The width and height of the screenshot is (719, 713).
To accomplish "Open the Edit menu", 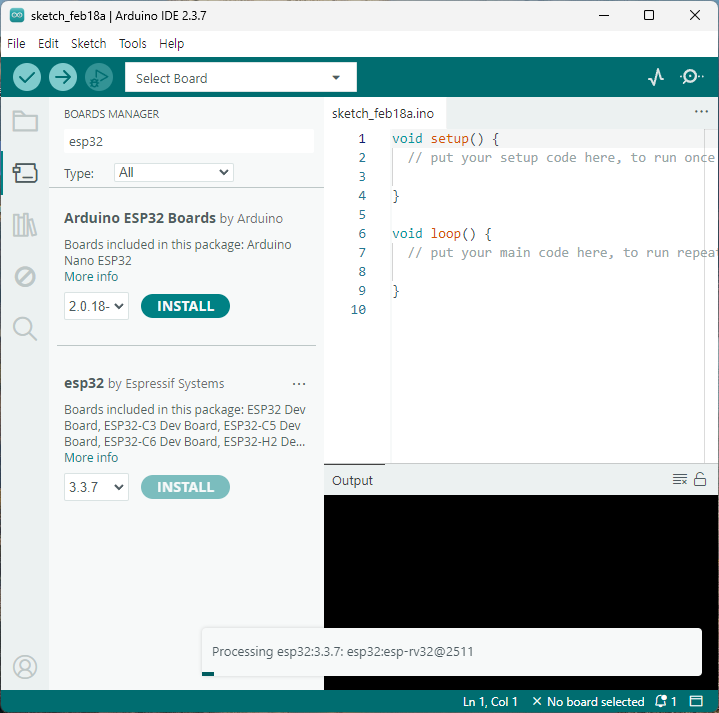I will coord(48,44).
